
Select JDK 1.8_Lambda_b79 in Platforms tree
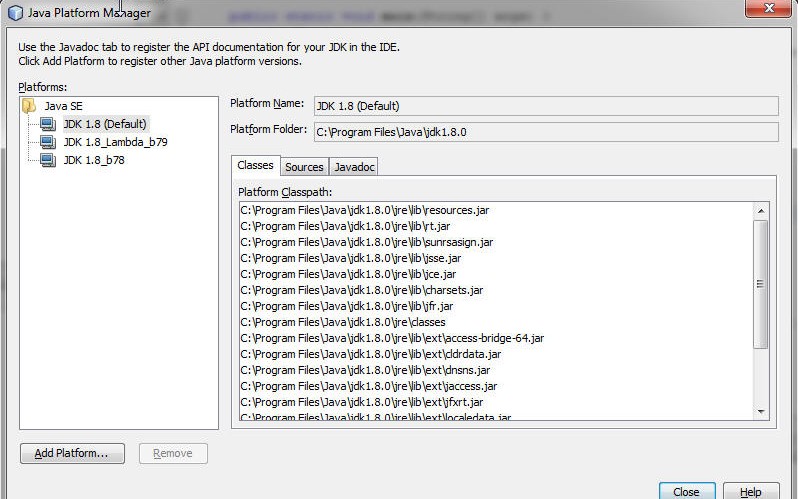[115, 142]
